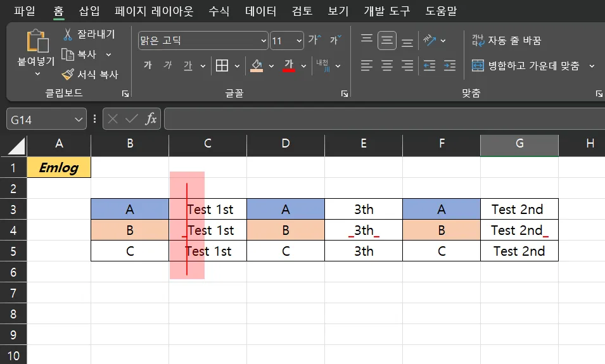Switch to the Page Layout (페이지 레이아웃) tab
This screenshot has width=605, height=364.
click(x=154, y=11)
